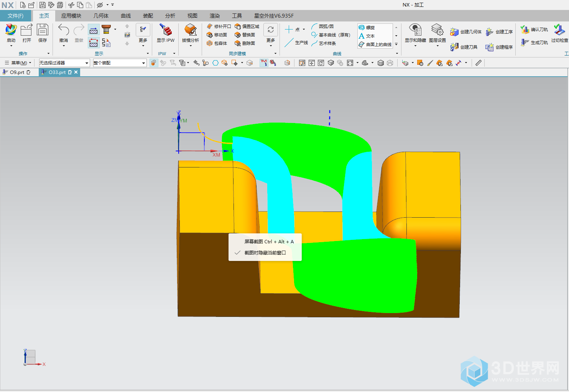
Task: Click 曲面上的曲线 curve on surface
Action: tap(375, 44)
